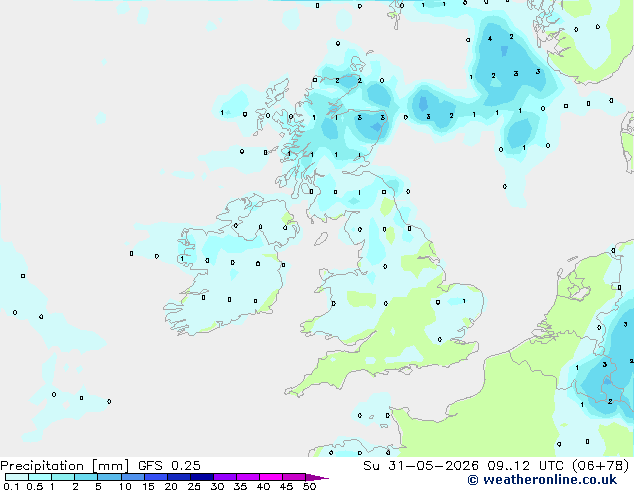Click the 0.1–0.5 mm legend color swatch

coord(17,477)
